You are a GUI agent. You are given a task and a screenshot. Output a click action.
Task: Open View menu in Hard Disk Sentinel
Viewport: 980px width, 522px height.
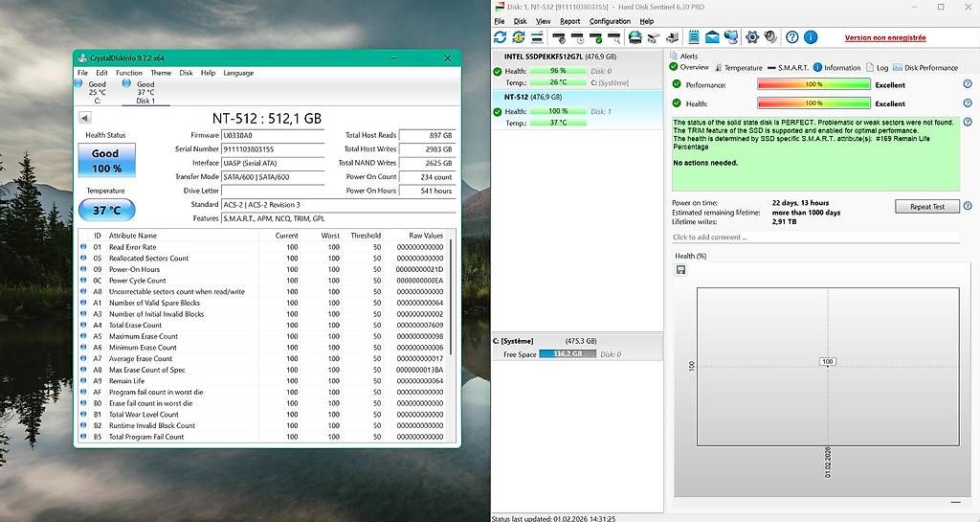point(544,21)
